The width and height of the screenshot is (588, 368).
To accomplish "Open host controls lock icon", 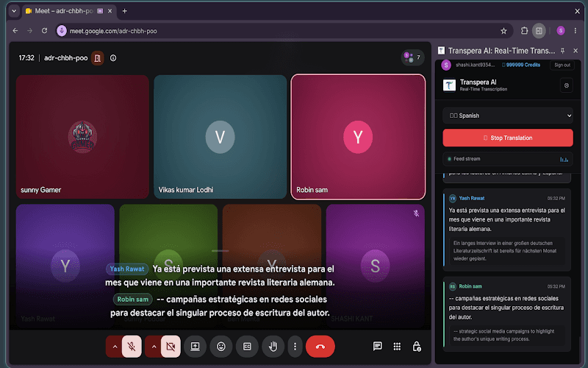I will click(x=416, y=346).
